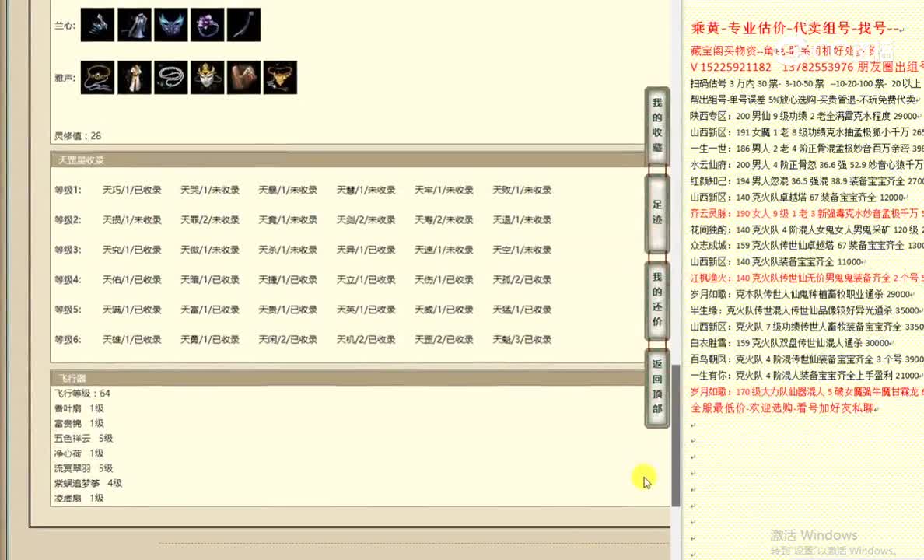Image resolution: width=924 pixels, height=560 pixels.
Task: Click the gold pendant necklace icon
Action: pyautogui.click(x=281, y=77)
